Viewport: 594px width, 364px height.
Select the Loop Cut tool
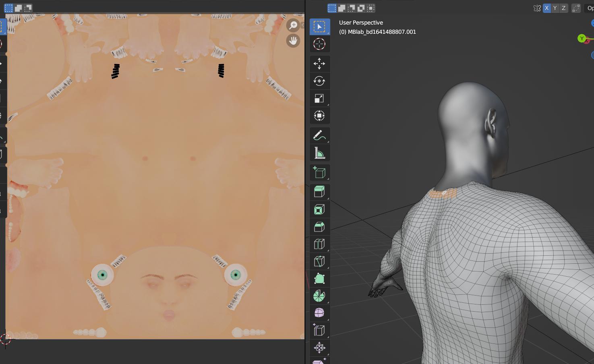[x=319, y=244]
